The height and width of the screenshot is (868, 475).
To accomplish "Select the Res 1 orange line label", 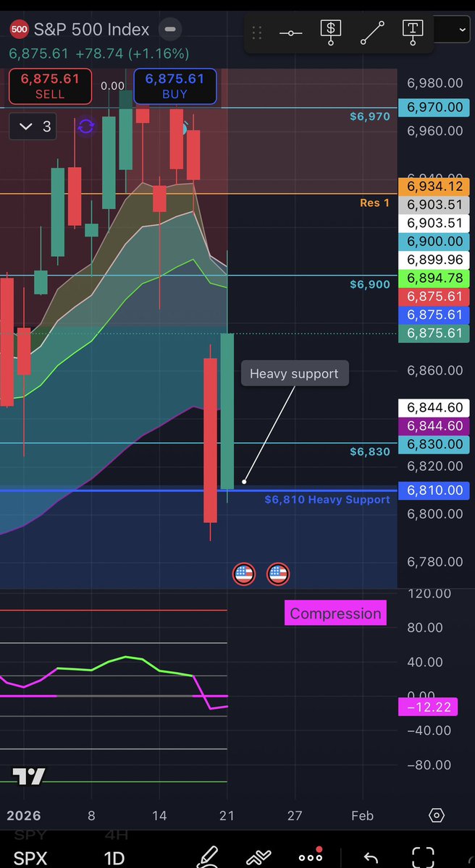I will [x=374, y=203].
